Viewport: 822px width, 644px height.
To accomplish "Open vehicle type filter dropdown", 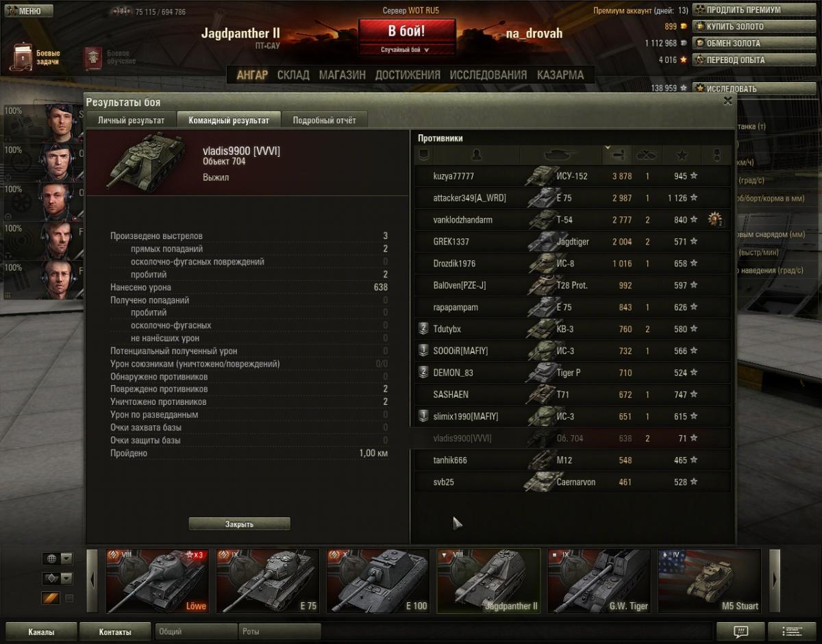I will point(58,579).
